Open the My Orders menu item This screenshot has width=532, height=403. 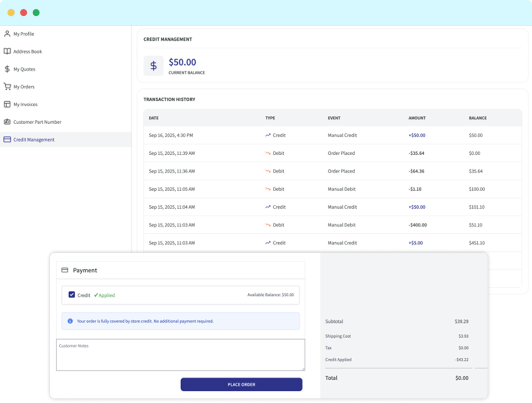[24, 87]
